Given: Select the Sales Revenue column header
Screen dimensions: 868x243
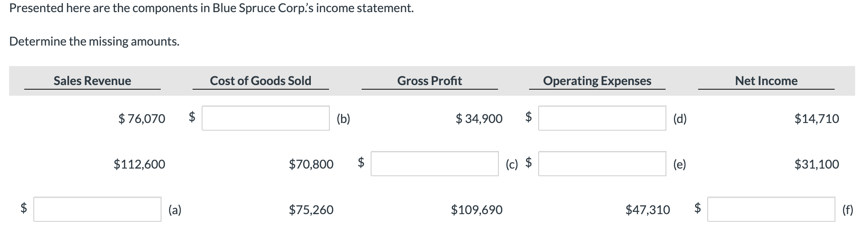Looking at the screenshot, I should 92,80.
